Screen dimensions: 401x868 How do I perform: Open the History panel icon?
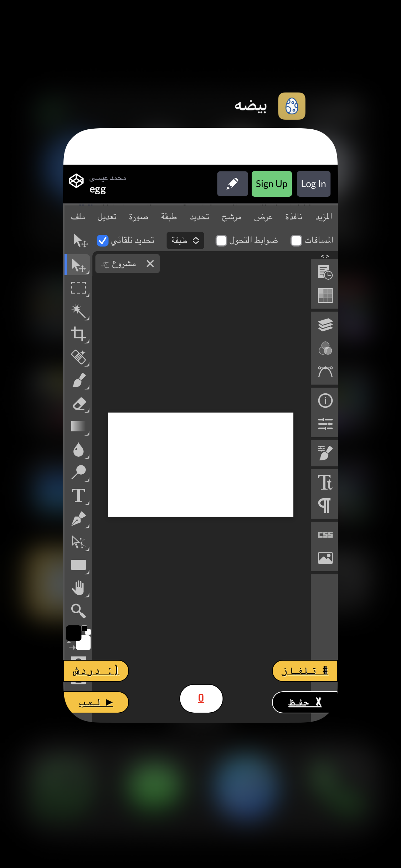point(325,272)
